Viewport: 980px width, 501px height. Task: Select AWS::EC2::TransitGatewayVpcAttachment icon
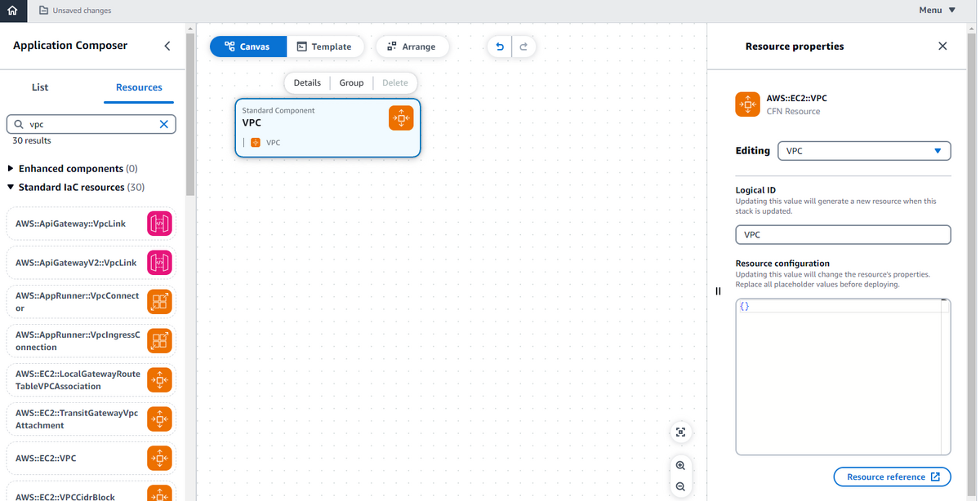pos(159,419)
